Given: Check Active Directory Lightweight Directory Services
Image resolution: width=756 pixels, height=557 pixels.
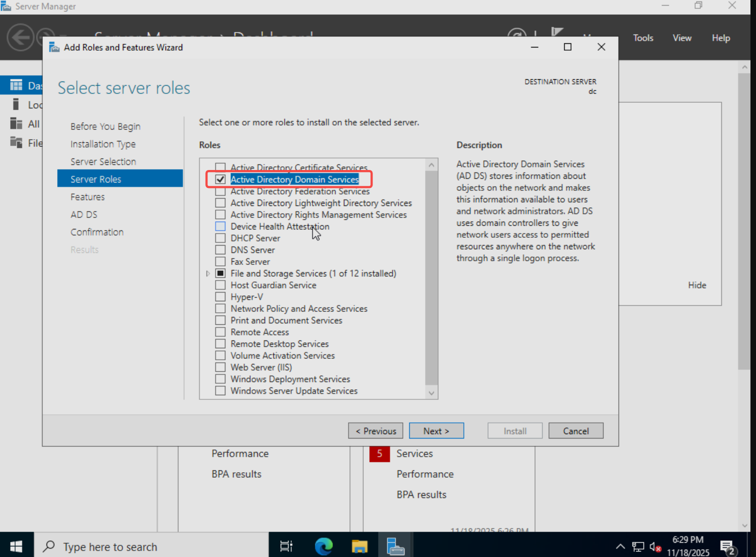Looking at the screenshot, I should (220, 203).
